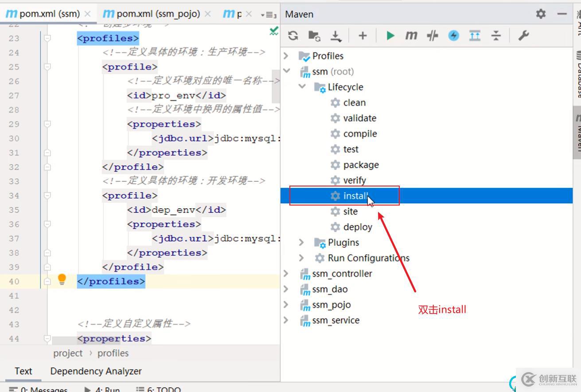Viewport: 581px width, 392px height.
Task: Expand the ssm_service module
Action: pyautogui.click(x=286, y=320)
